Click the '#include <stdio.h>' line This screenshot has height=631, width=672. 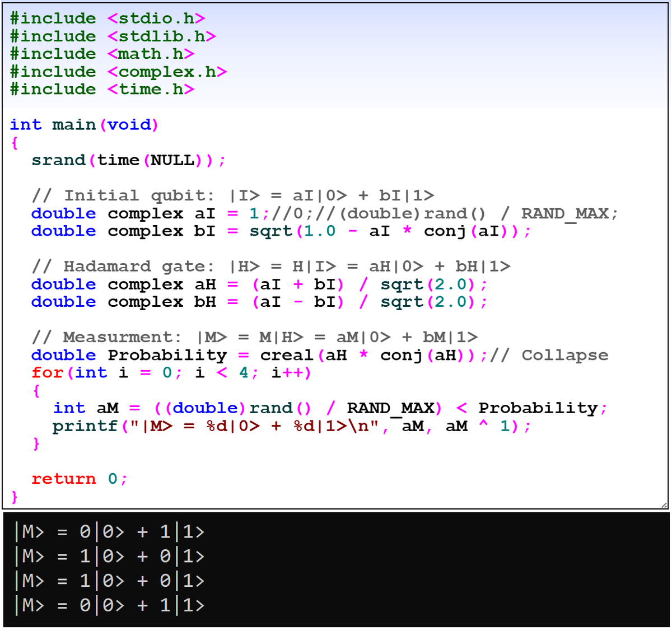point(108,18)
